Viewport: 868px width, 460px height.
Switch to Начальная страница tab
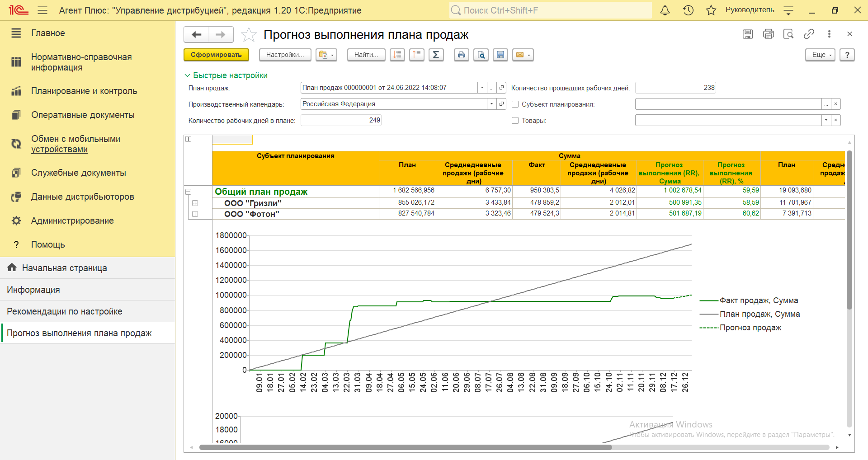pos(87,268)
